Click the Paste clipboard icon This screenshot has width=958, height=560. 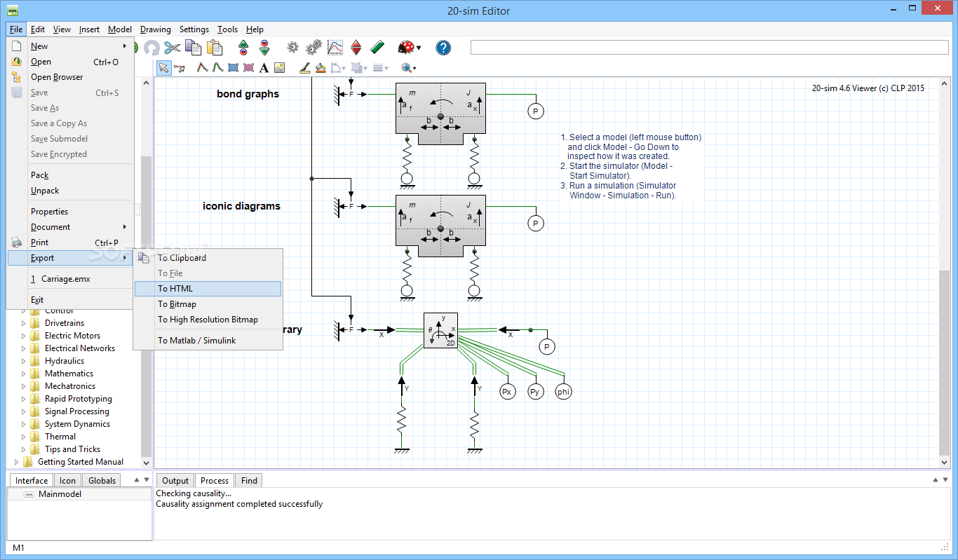click(x=215, y=48)
